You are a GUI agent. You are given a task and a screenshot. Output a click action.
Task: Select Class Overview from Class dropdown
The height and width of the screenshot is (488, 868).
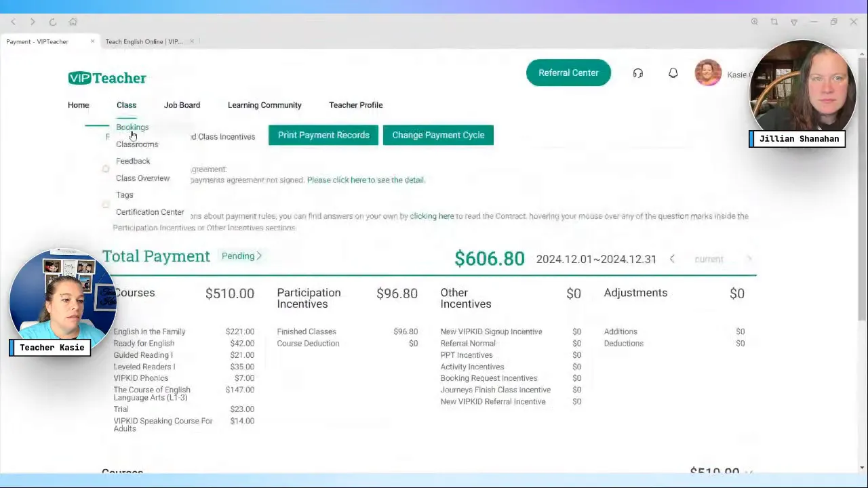[x=142, y=178]
